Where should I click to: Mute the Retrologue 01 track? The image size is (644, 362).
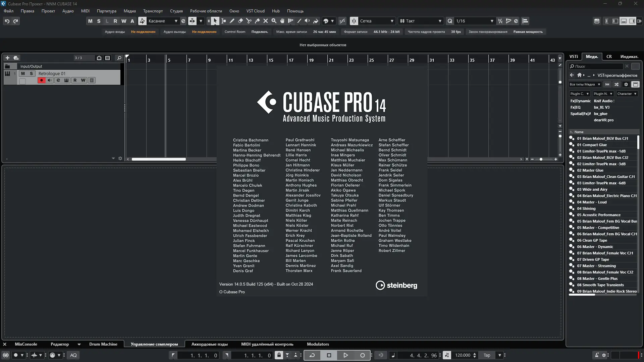pos(23,73)
